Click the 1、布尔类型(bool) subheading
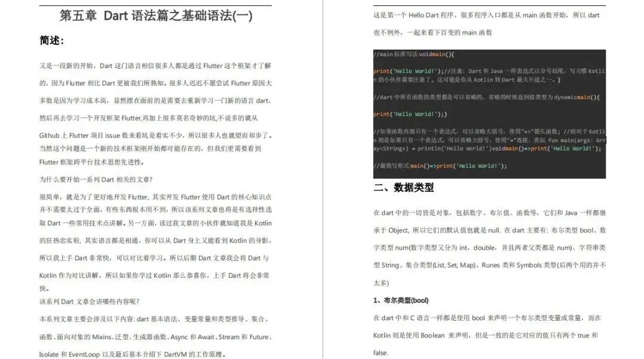Viewport: 644px width, 359px height. pos(401,300)
